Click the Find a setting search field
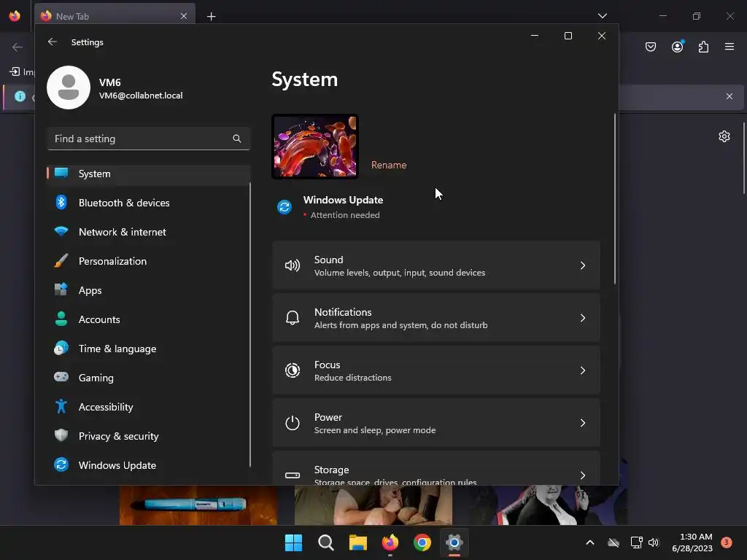This screenshot has height=560, width=747. click(149, 139)
